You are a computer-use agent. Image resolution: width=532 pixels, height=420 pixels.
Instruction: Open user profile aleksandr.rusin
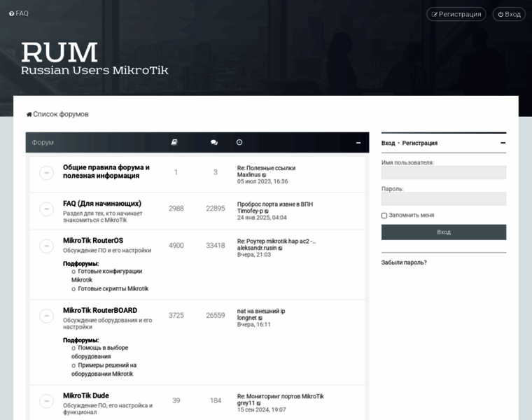[256, 248]
